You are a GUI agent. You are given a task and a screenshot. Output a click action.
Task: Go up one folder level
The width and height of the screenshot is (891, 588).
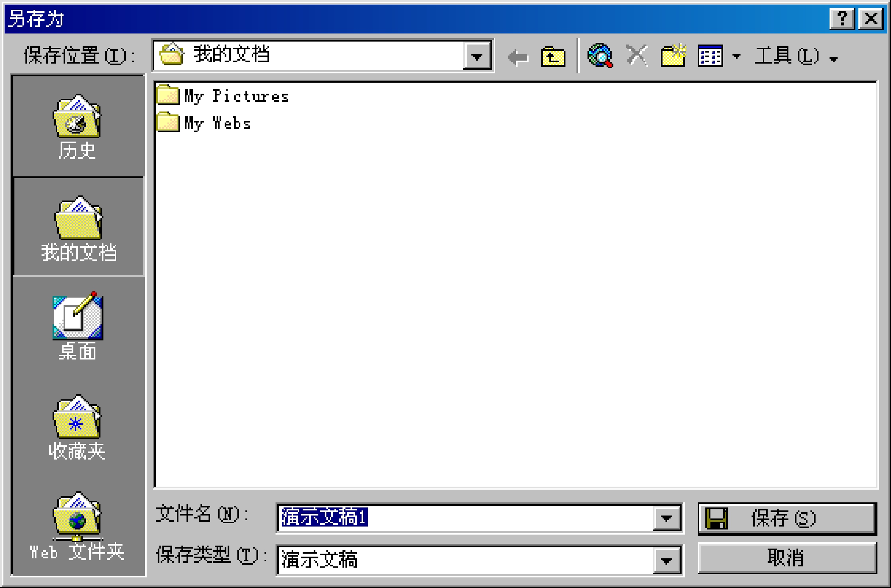tap(553, 57)
